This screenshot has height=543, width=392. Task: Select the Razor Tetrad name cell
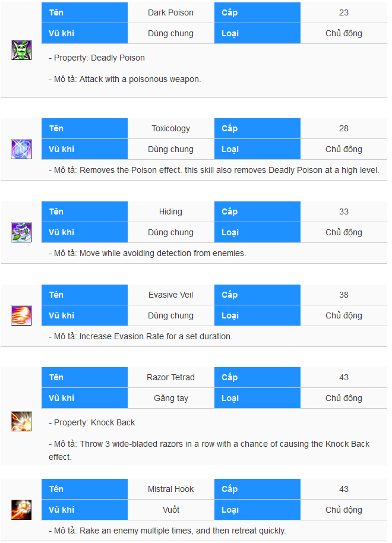coord(170,377)
